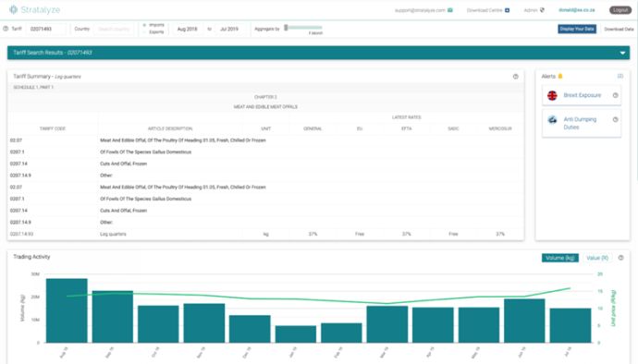Open the Jul 2019 end date picker
The image size is (638, 364).
coord(229,30)
